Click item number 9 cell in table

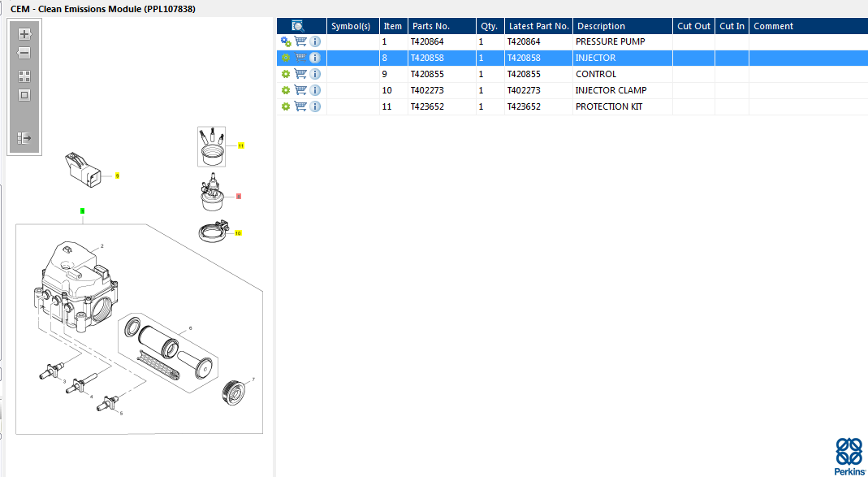[394, 74]
